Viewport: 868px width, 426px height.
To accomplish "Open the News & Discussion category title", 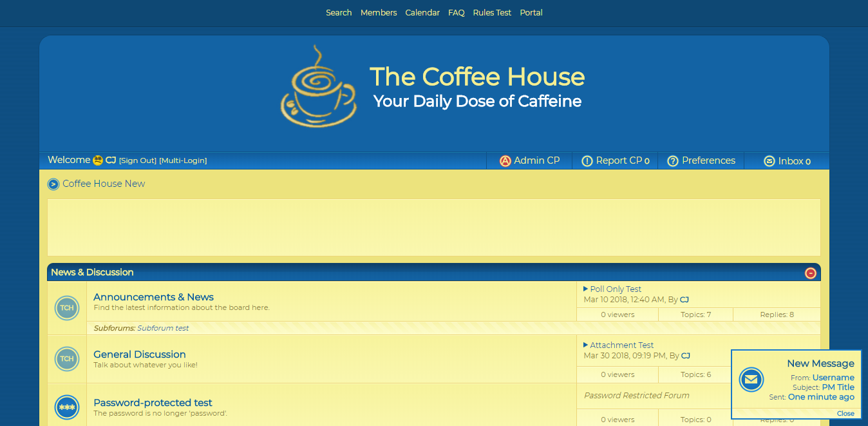I will coord(92,273).
